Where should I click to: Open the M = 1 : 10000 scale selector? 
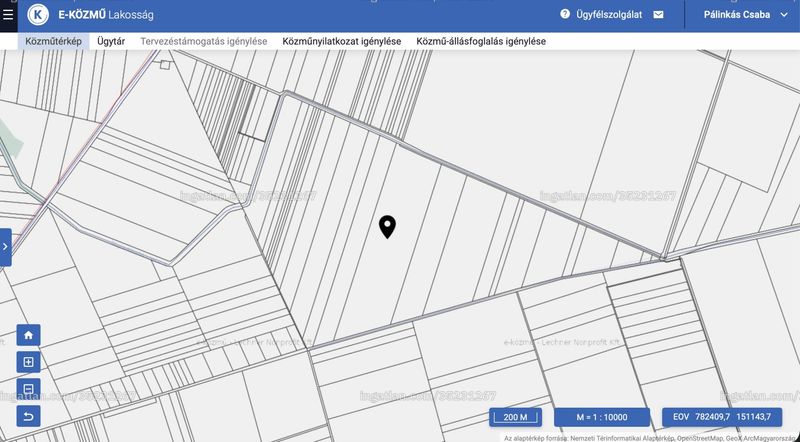click(602, 417)
